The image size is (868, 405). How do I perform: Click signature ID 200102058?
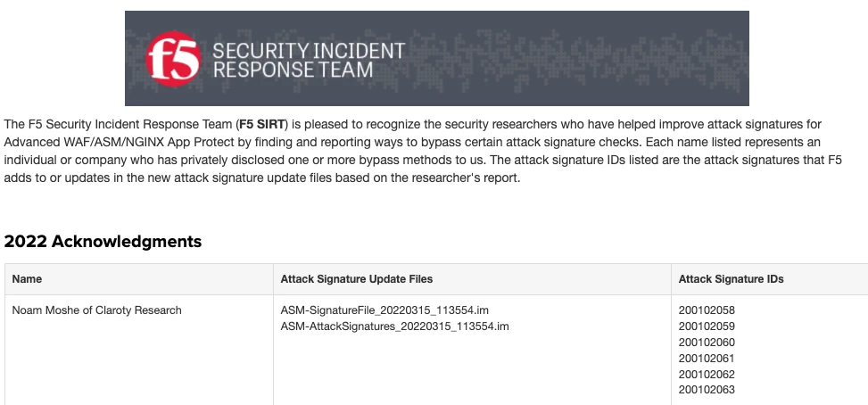coord(707,310)
